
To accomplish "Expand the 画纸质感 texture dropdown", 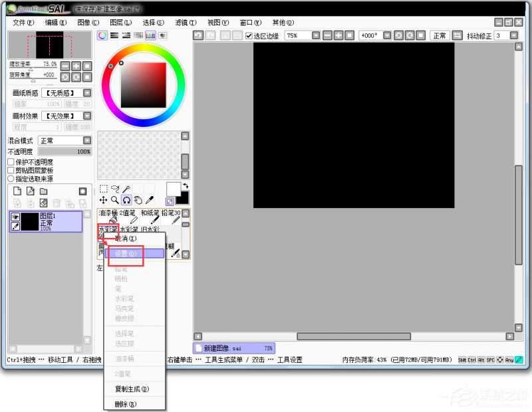I will click(x=86, y=93).
